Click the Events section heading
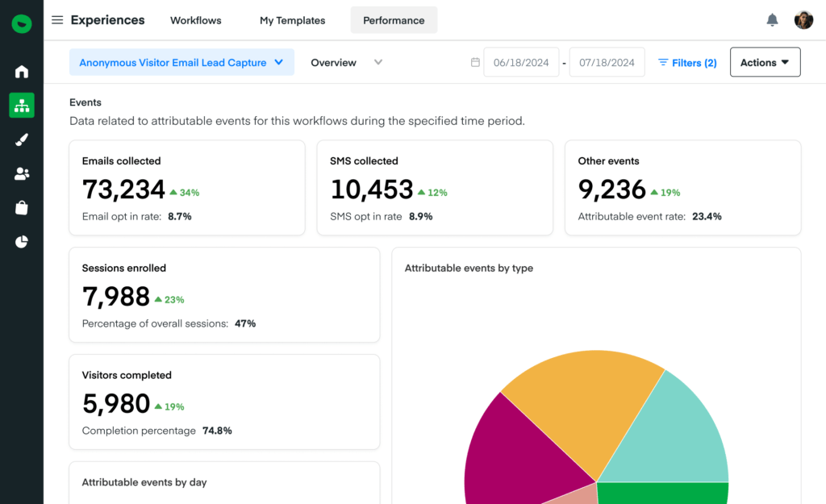This screenshot has width=826, height=504. (x=86, y=102)
